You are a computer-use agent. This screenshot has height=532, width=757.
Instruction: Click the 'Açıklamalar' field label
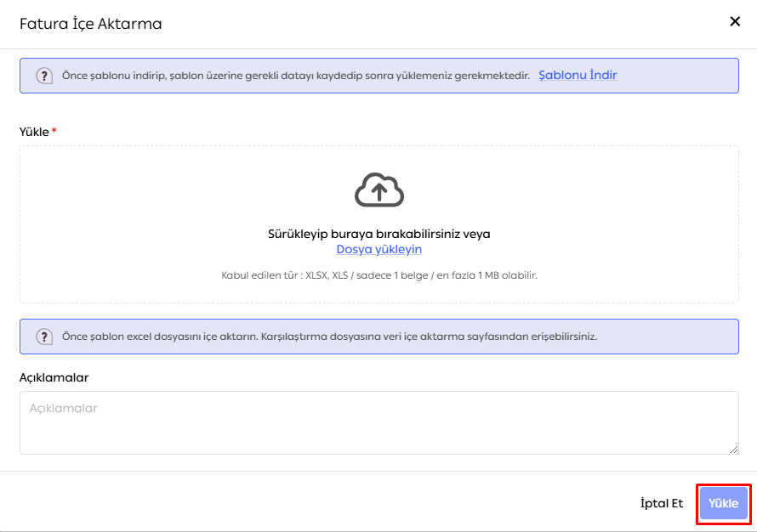click(54, 377)
